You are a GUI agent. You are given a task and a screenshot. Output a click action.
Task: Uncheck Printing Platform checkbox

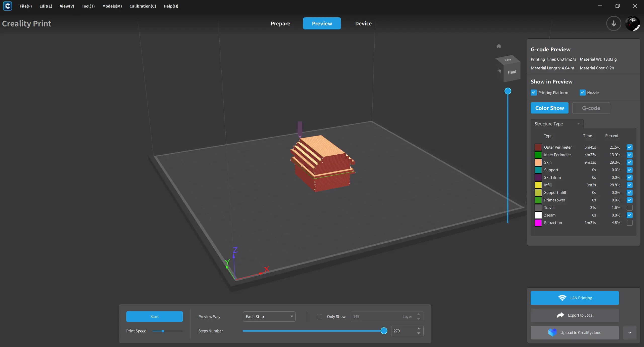pyautogui.click(x=534, y=93)
